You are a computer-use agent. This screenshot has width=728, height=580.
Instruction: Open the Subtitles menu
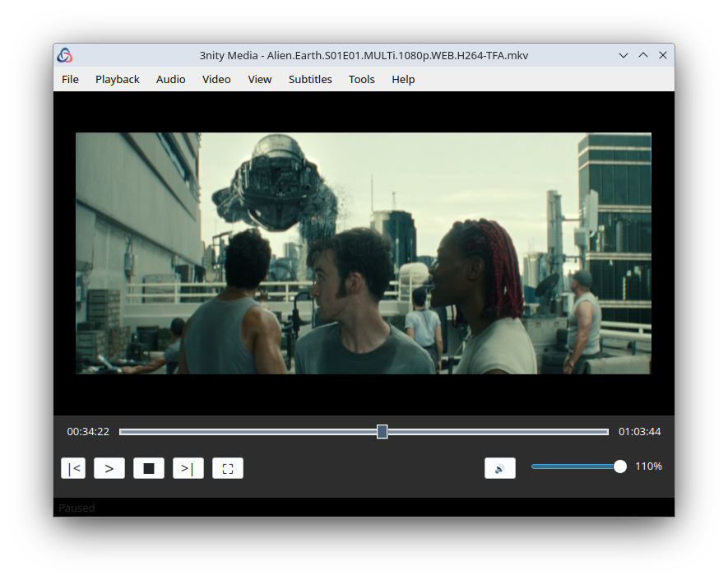(310, 80)
